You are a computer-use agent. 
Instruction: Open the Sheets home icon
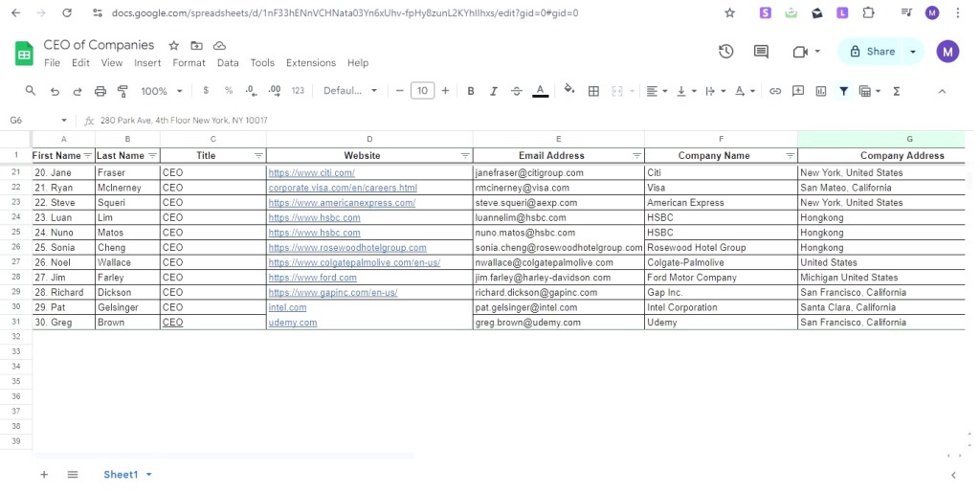coord(24,54)
